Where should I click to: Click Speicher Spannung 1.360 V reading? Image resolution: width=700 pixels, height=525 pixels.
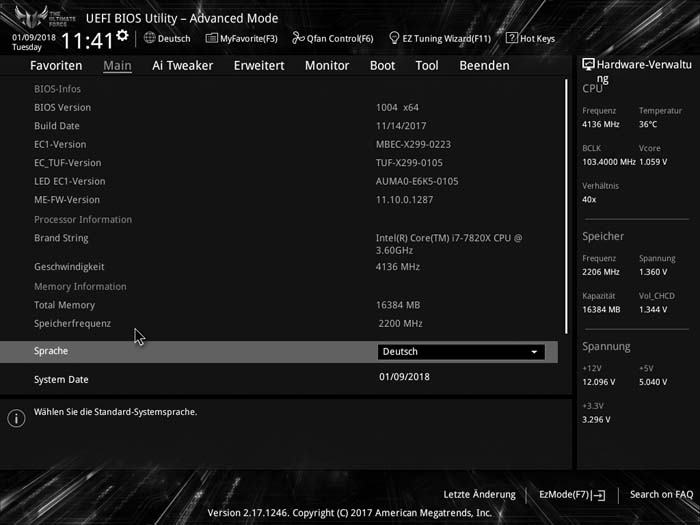653,272
